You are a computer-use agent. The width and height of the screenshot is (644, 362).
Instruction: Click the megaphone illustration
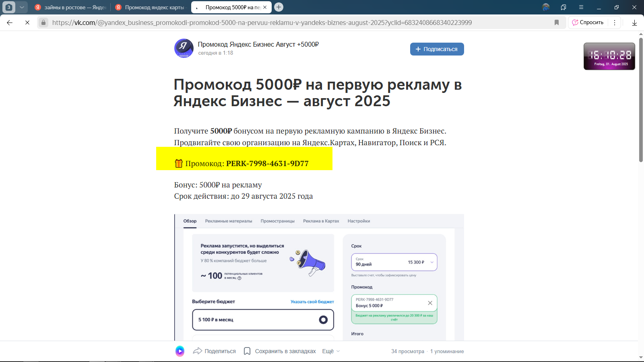click(308, 262)
